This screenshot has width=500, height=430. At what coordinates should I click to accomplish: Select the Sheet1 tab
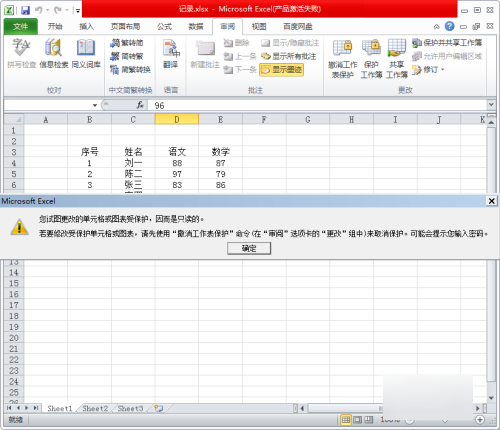(59, 408)
